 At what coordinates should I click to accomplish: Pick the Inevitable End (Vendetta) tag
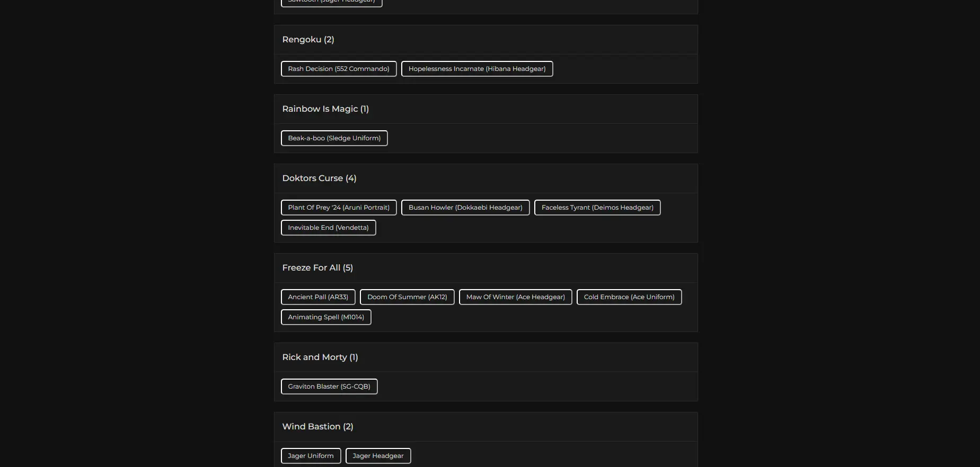pos(328,228)
